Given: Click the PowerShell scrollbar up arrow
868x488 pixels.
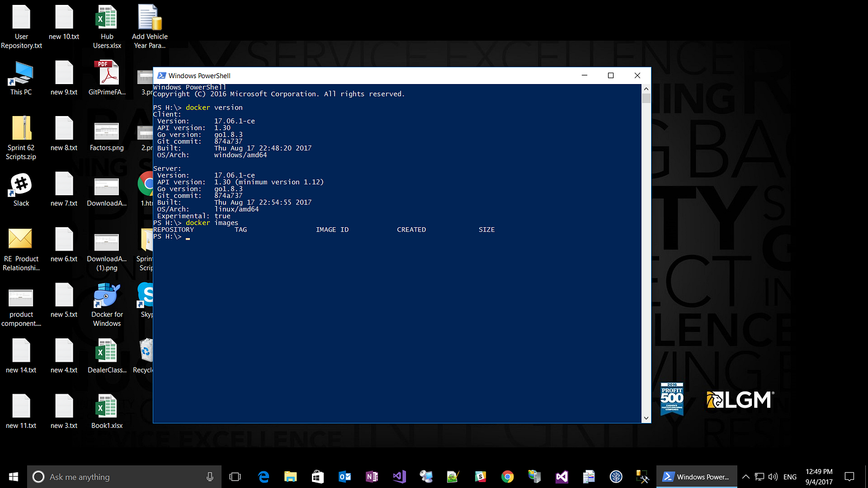Looking at the screenshot, I should (x=646, y=88).
